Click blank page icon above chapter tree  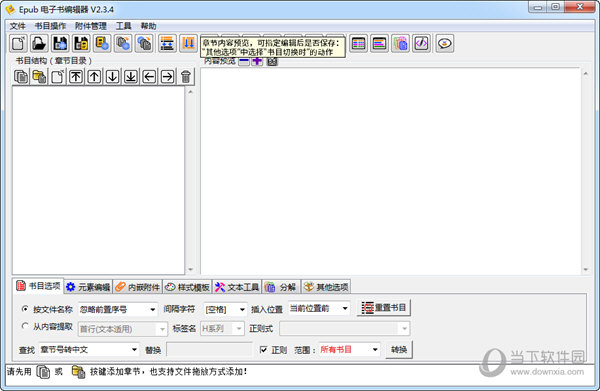57,77
